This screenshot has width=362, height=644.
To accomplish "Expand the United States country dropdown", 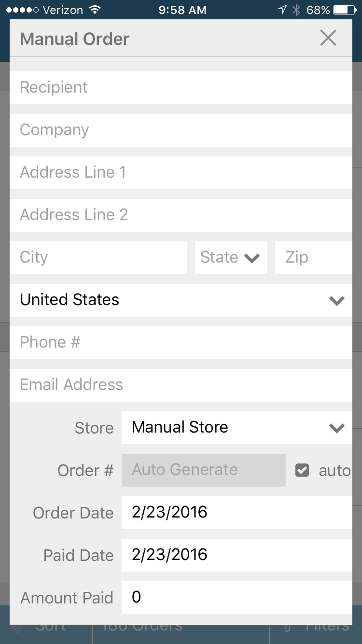I will pyautogui.click(x=181, y=300).
